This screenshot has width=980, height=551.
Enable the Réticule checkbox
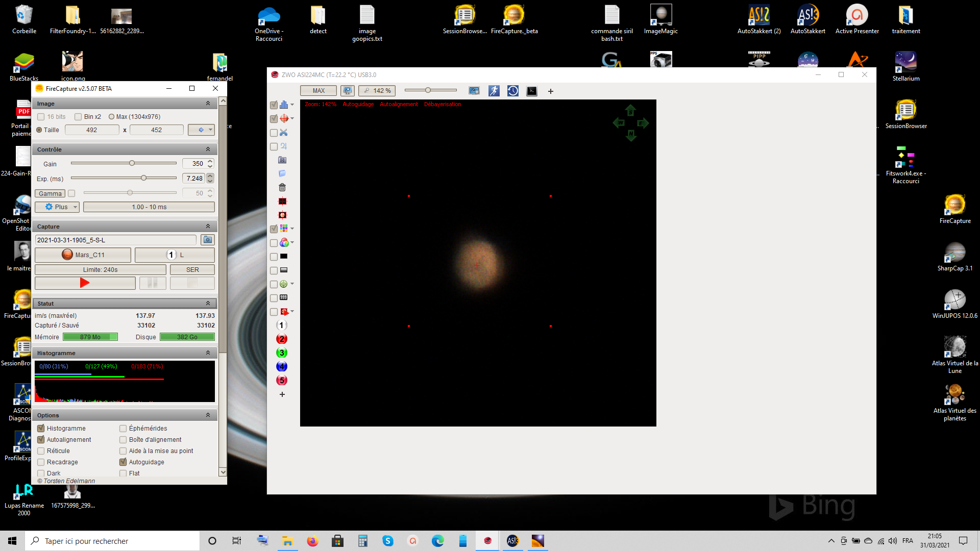pos(41,451)
